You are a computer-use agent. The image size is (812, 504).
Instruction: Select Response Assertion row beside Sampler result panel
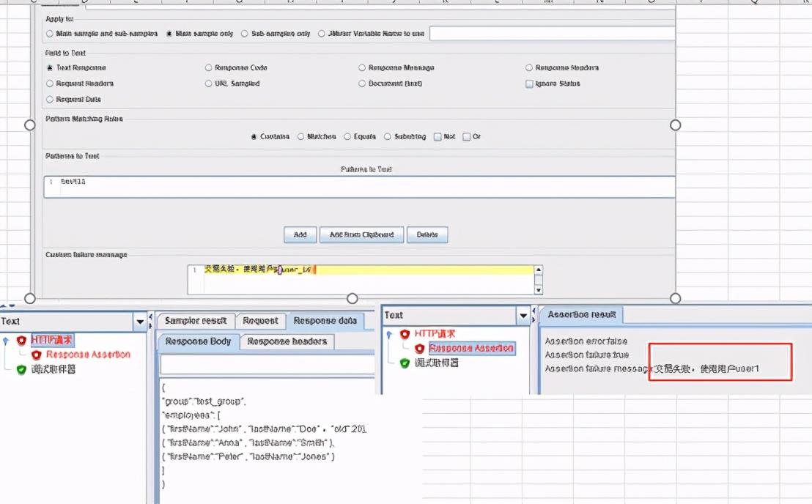click(x=88, y=355)
